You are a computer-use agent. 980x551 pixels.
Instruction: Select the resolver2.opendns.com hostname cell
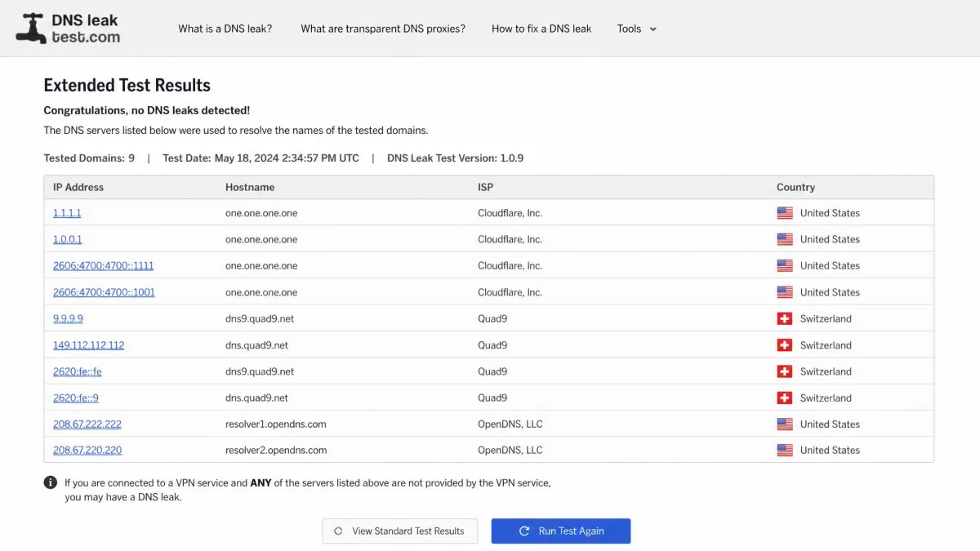(x=276, y=450)
